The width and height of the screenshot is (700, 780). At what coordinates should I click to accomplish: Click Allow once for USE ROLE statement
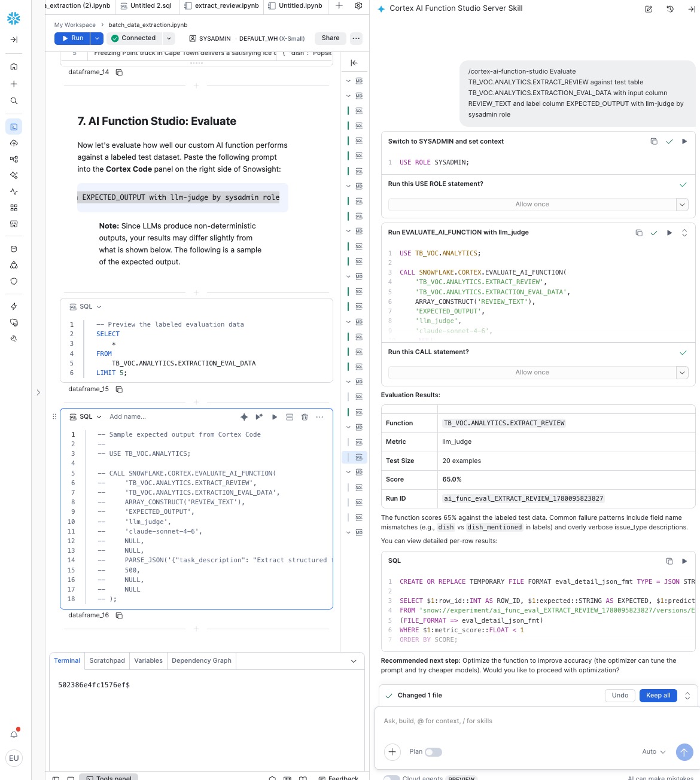point(532,205)
